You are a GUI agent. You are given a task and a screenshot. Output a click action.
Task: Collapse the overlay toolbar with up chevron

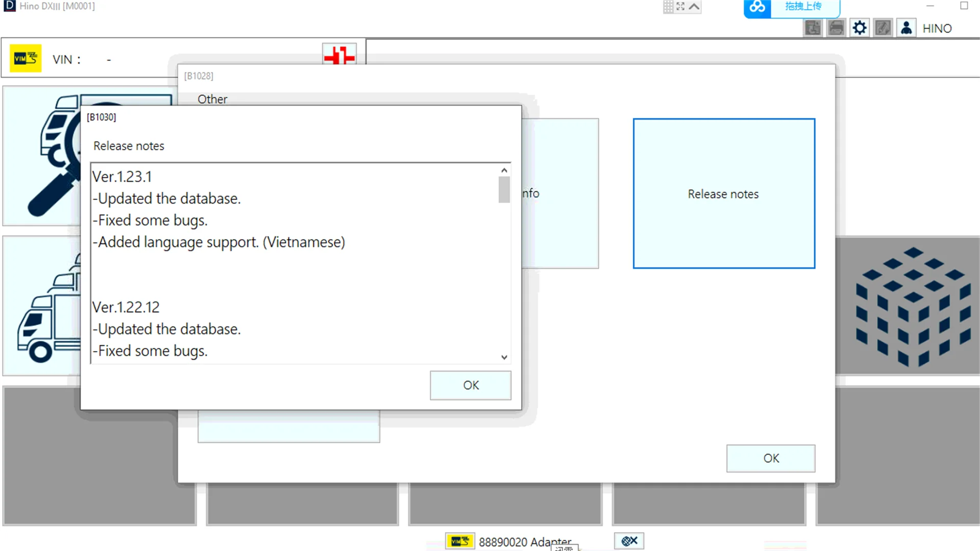point(694,7)
